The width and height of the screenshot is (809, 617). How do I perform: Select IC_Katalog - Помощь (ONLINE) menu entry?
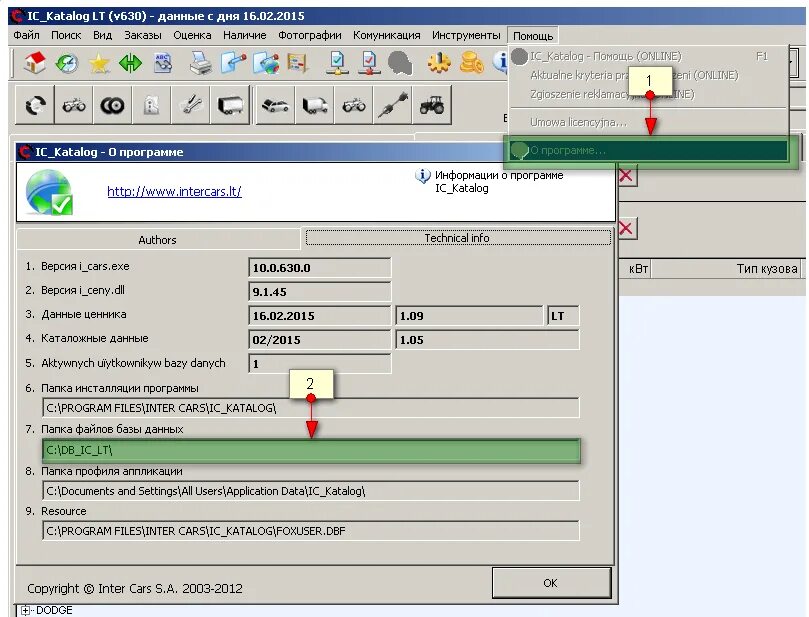point(649,56)
